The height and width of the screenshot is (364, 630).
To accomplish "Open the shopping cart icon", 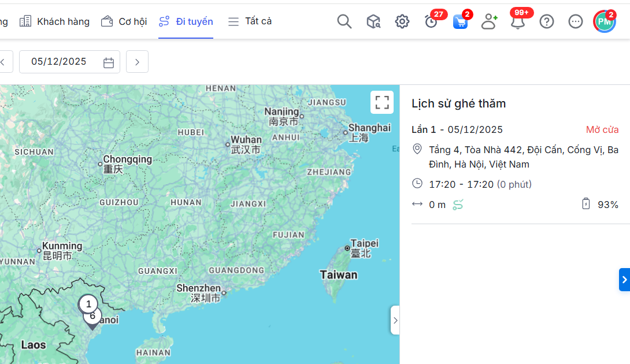I will click(x=460, y=22).
